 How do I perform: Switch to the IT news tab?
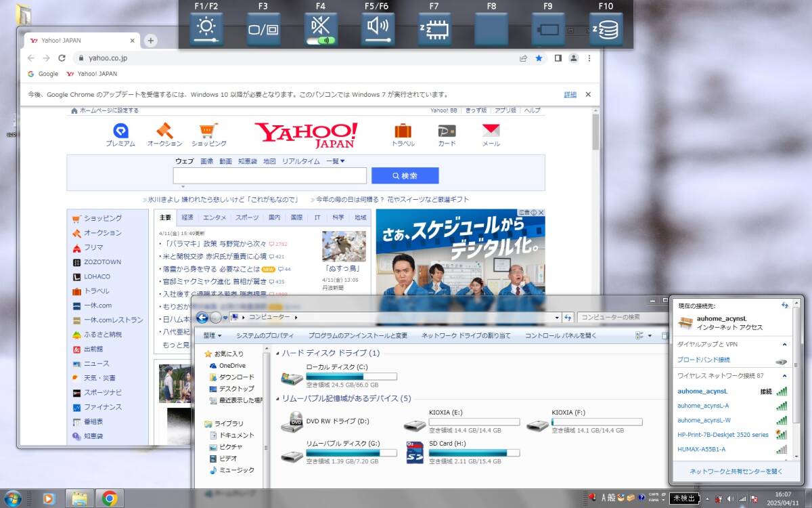(x=317, y=217)
